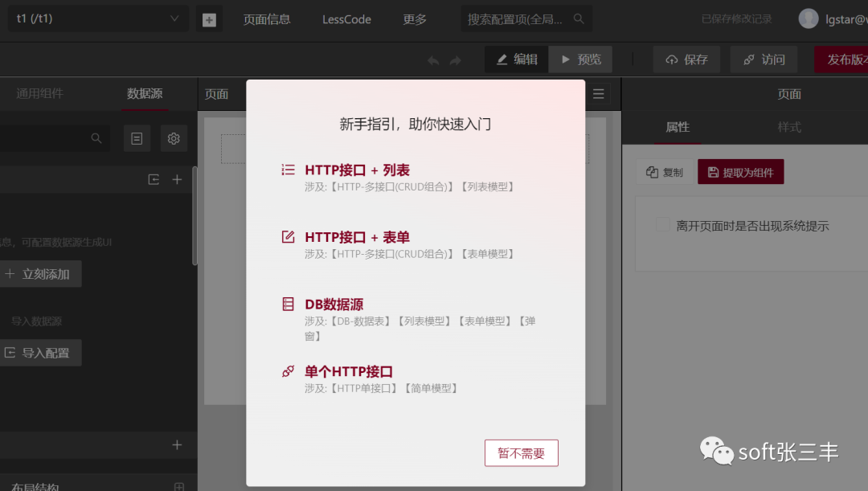Click the import icon in data source header
Screen dimensions: 868x491
[154, 179]
